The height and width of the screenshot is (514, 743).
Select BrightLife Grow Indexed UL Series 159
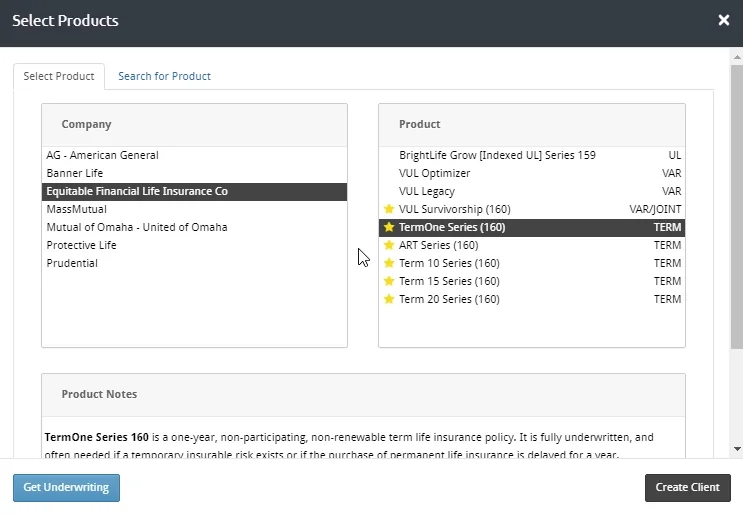click(532, 155)
